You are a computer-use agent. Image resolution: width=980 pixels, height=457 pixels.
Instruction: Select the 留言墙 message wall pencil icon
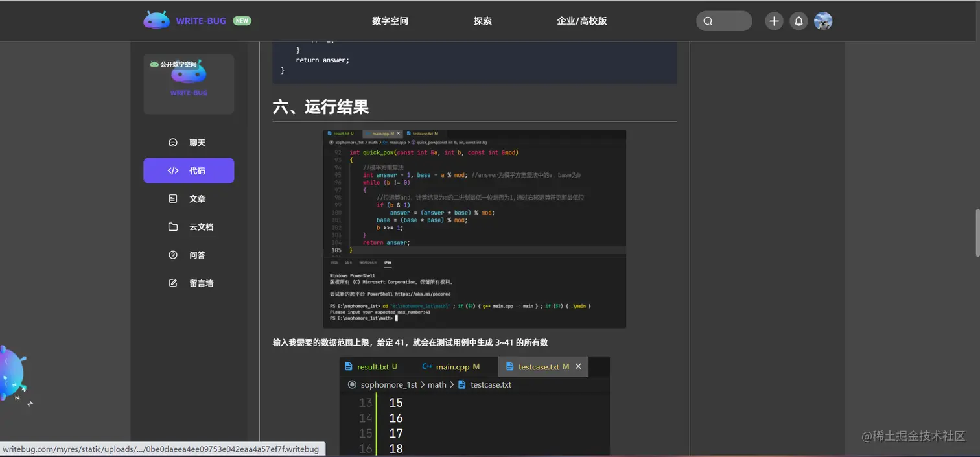click(172, 283)
